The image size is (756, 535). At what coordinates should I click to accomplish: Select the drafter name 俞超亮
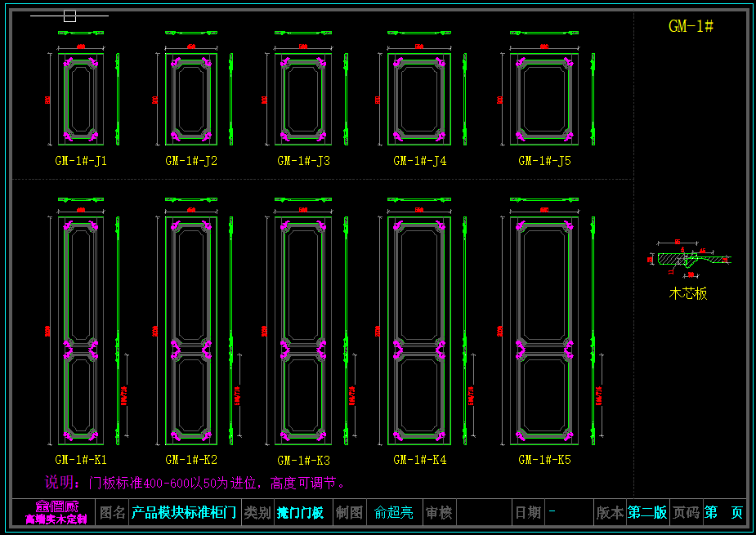click(x=394, y=513)
